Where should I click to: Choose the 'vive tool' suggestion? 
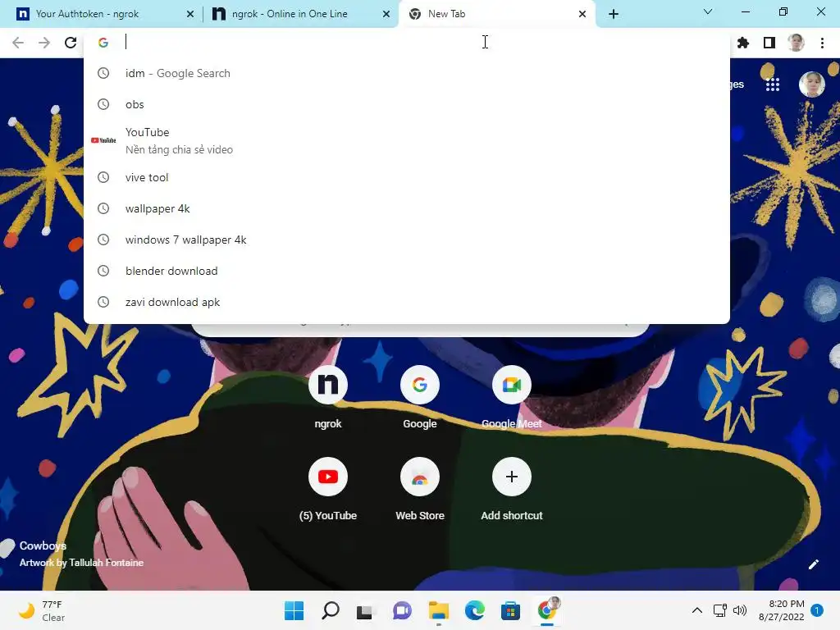[x=407, y=177]
